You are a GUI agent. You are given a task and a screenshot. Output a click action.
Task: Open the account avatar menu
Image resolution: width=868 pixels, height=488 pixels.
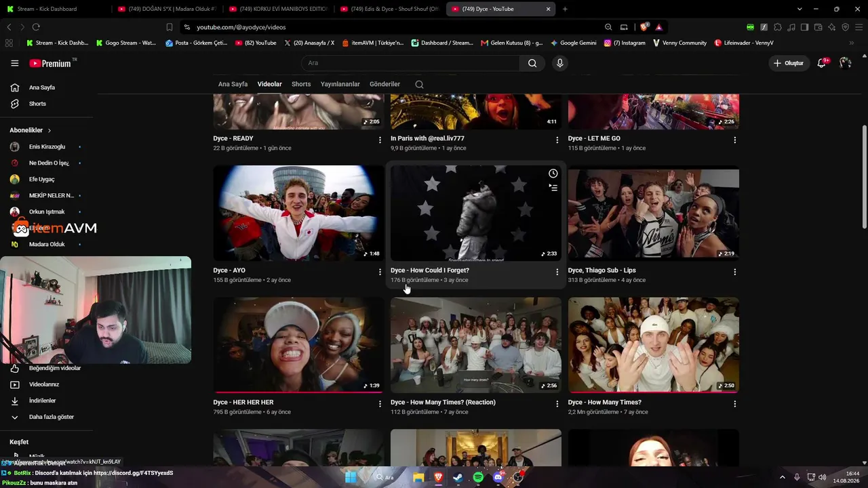coord(845,63)
